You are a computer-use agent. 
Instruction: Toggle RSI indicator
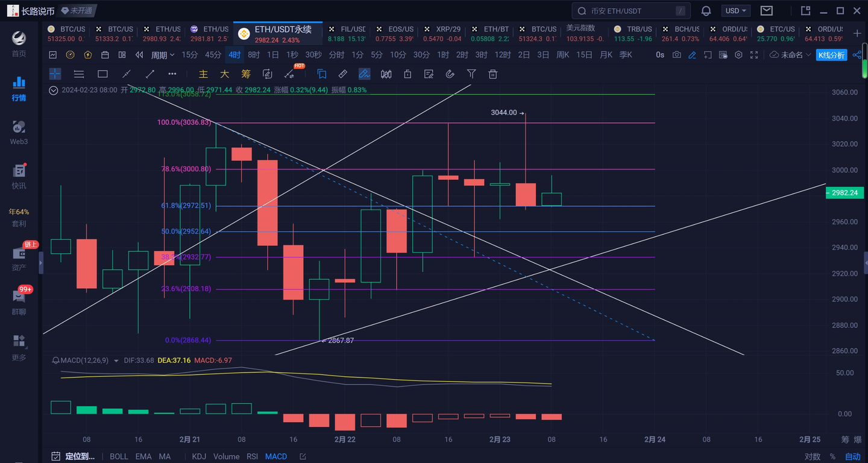click(253, 456)
